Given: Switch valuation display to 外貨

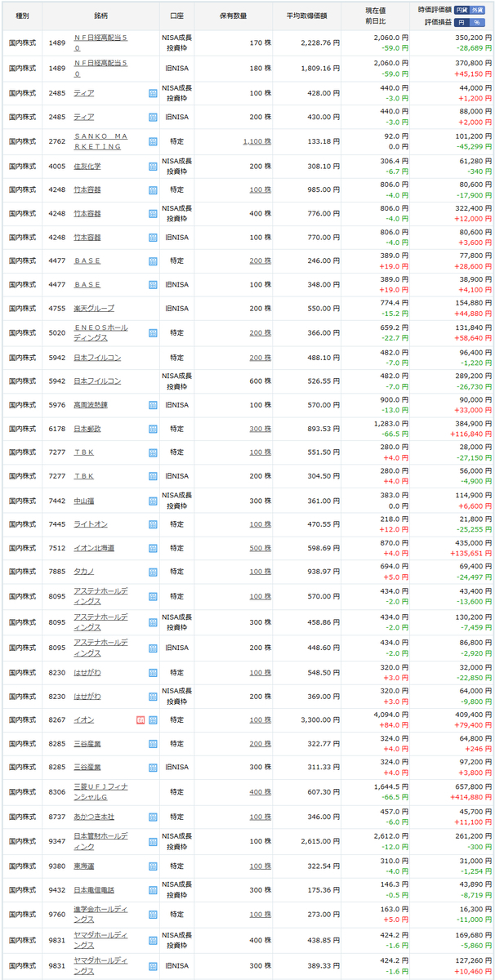Looking at the screenshot, I should (x=479, y=8).
